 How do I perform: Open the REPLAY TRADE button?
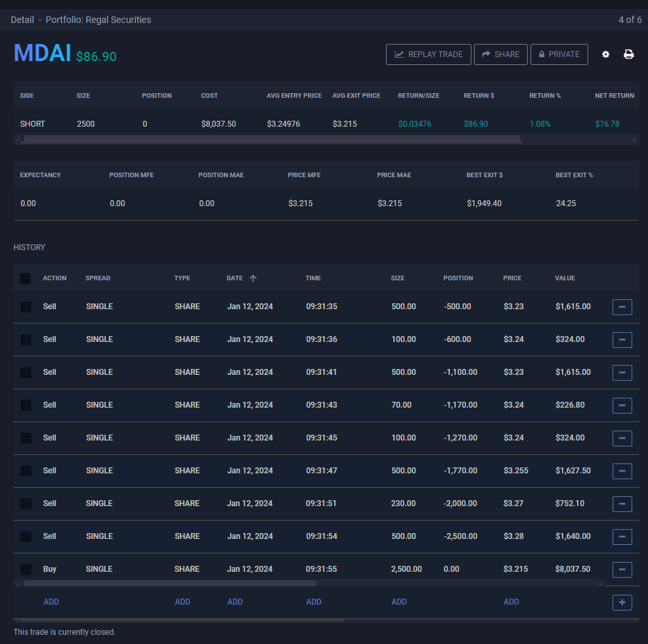click(x=428, y=54)
